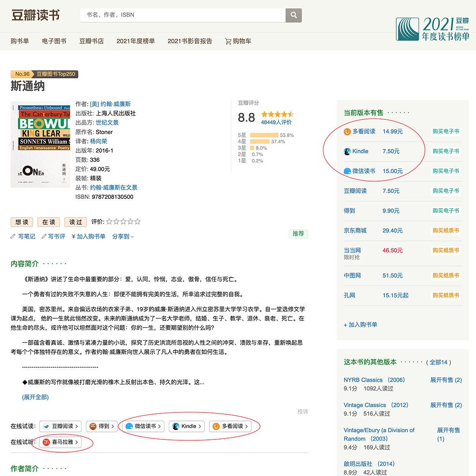476x476 pixels.
Task: Click the Kindle icon in the sale list
Action: [347, 151]
